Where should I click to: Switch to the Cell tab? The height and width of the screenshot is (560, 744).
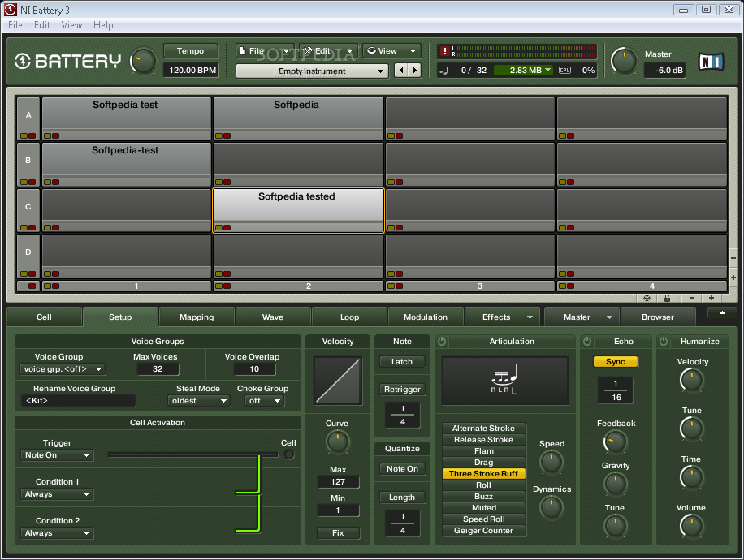click(x=44, y=317)
